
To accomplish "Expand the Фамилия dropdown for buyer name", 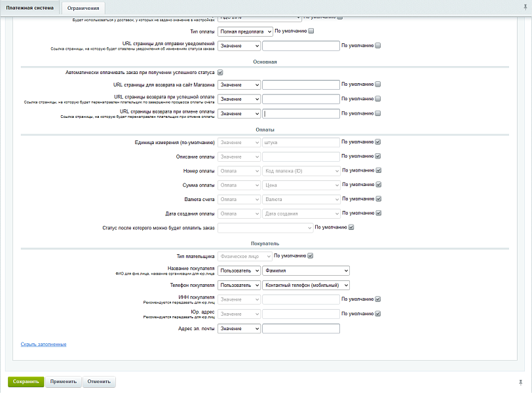I will (305, 271).
